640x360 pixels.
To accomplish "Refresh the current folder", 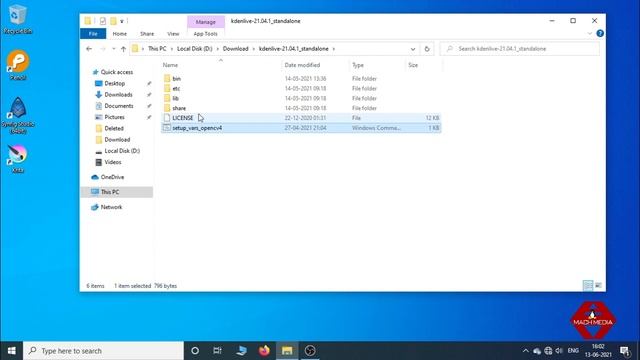I will coord(427,49).
